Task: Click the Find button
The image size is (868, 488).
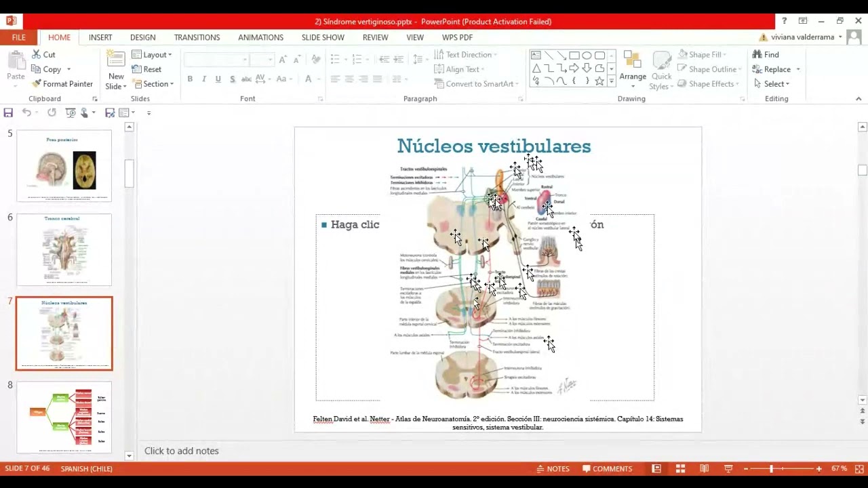Action: pyautogui.click(x=766, y=54)
